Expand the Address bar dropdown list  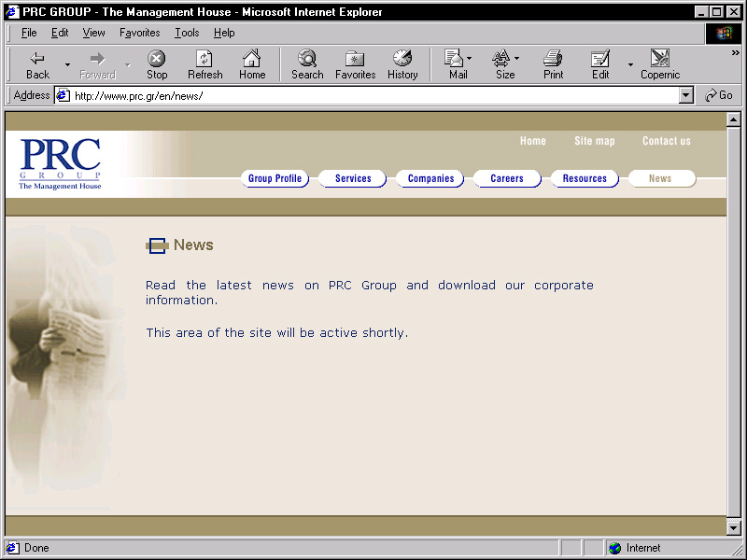pyautogui.click(x=685, y=96)
